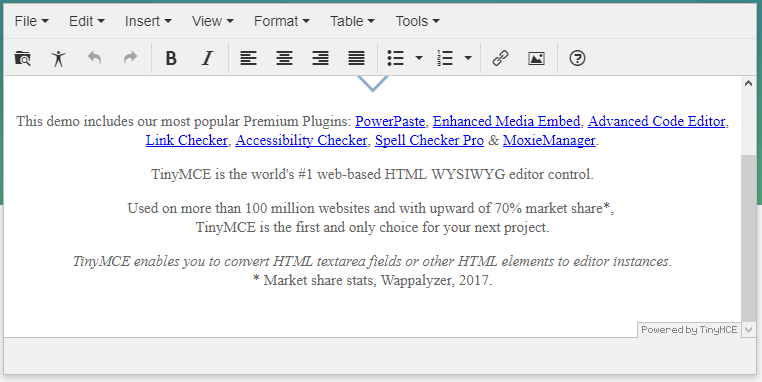Viewport: 762px width, 382px height.
Task: Click the text 'TinyMCE is the world's #1'
Action: tap(232, 174)
